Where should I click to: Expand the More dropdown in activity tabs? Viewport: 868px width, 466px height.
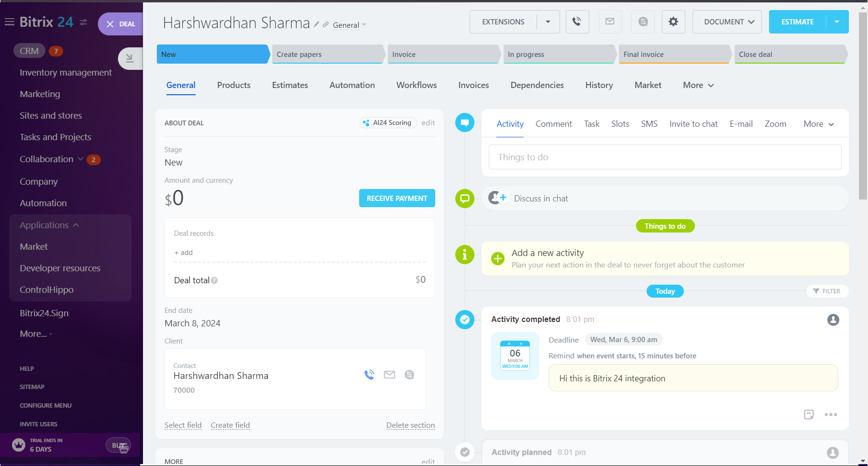(818, 124)
